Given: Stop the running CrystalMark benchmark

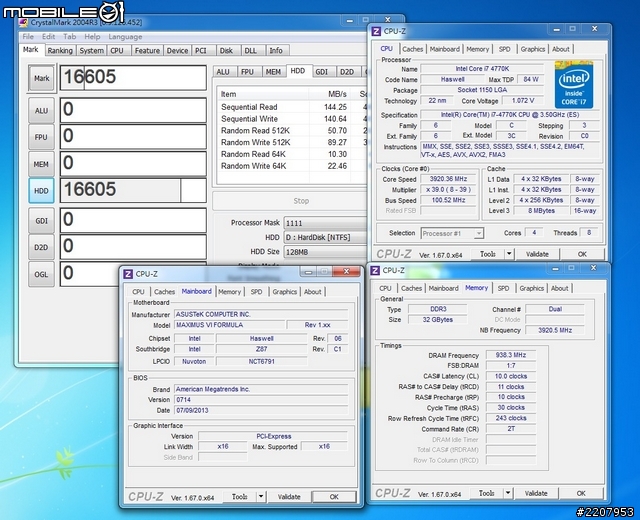Looking at the screenshot, I should point(290,201).
